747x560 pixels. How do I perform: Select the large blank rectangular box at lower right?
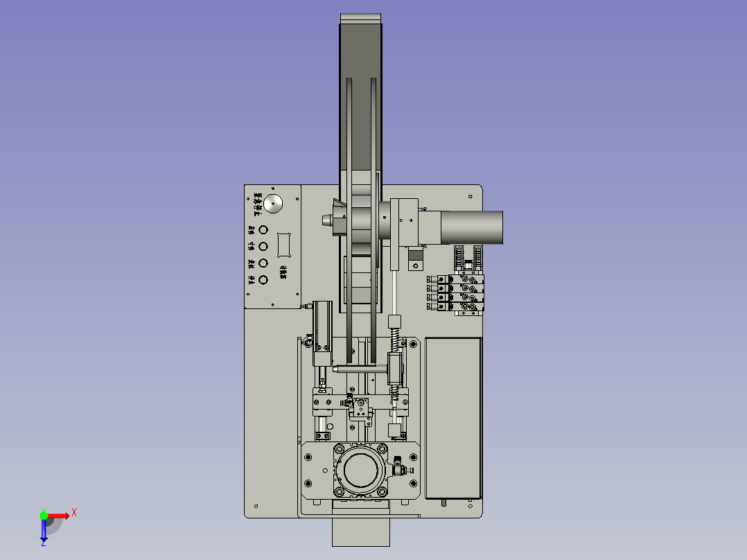(x=453, y=418)
